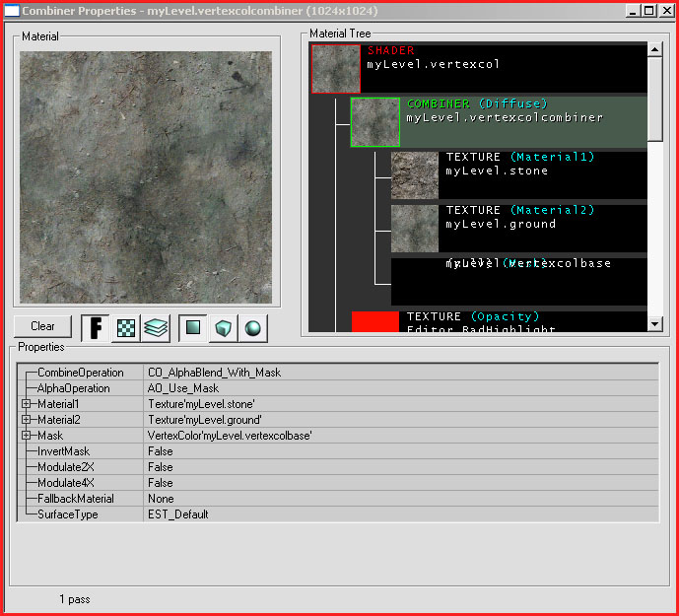The image size is (679, 616).
Task: Click the FallbackMaterial None value
Action: click(161, 499)
